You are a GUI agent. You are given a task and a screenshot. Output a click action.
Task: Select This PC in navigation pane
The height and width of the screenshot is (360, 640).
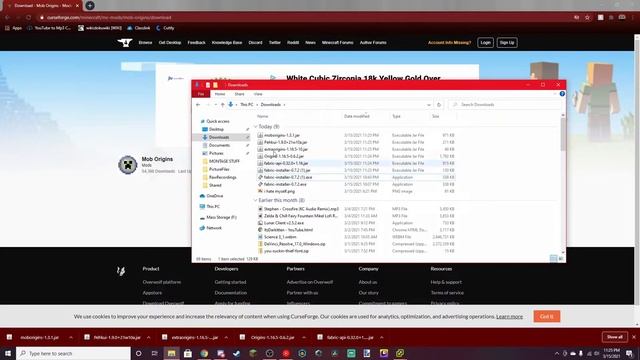point(213,207)
